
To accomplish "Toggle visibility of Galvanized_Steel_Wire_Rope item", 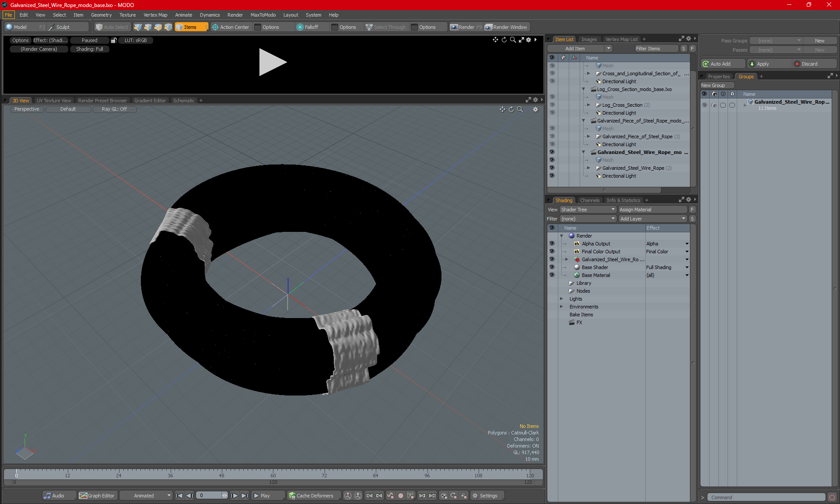I will click(552, 168).
